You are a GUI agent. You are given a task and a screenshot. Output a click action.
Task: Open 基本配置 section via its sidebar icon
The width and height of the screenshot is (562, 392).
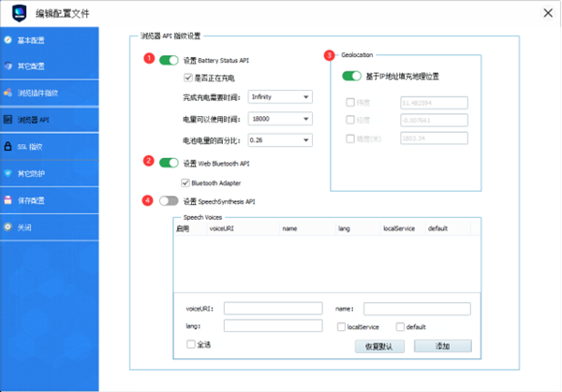point(8,41)
